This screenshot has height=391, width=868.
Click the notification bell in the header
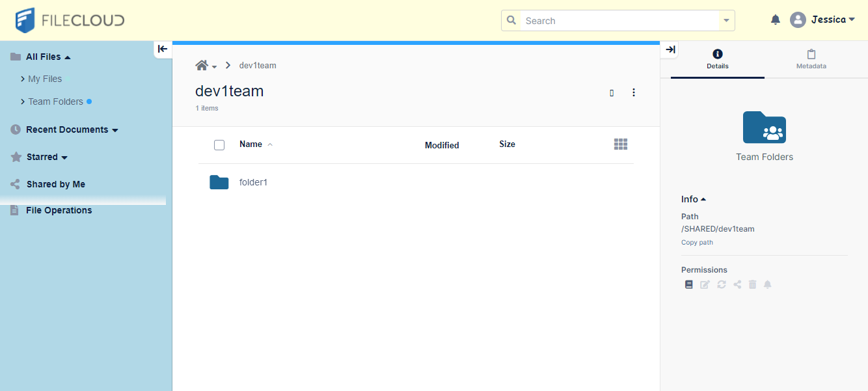click(x=775, y=20)
